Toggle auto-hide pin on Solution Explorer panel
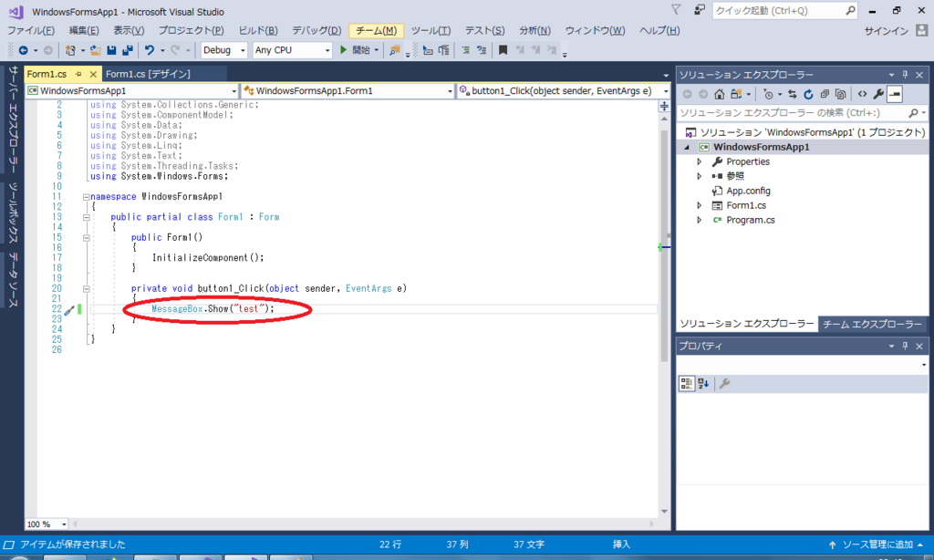934x560 pixels. pos(905,75)
